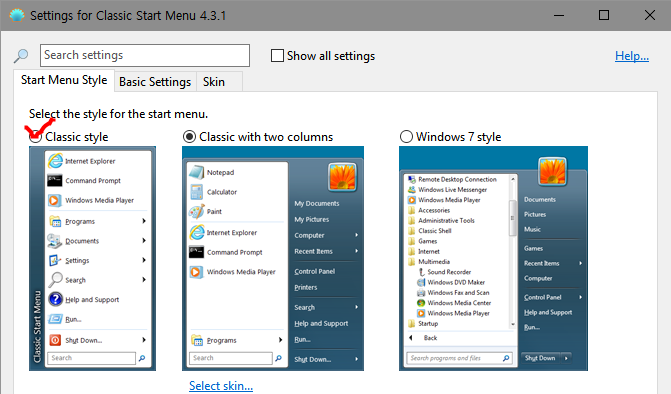Click Programs icon in Classic style preview
The image size is (671, 394).
coord(55,221)
